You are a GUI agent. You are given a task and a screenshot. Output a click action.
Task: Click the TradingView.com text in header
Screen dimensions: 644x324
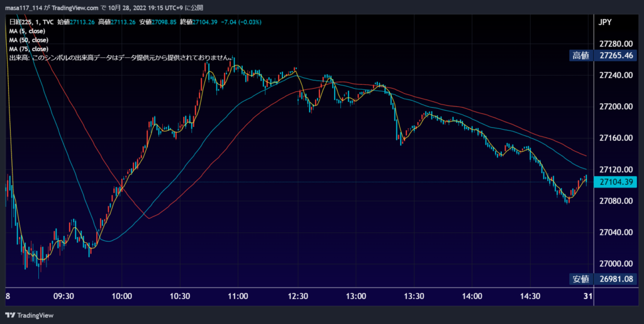click(x=75, y=8)
